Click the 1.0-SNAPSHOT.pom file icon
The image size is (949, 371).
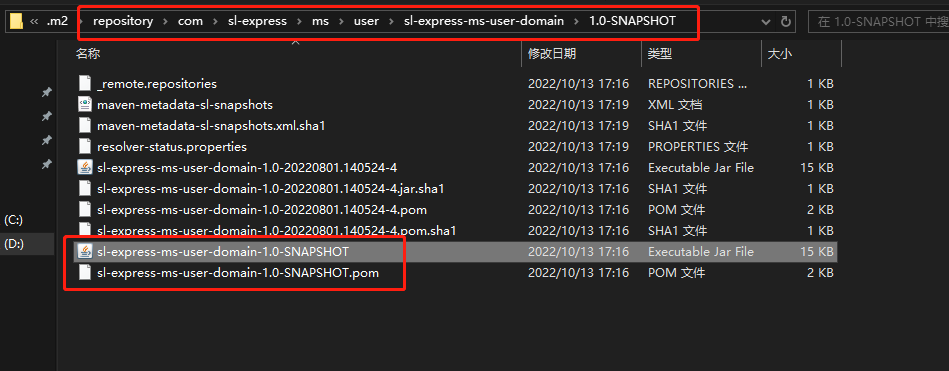(85, 273)
